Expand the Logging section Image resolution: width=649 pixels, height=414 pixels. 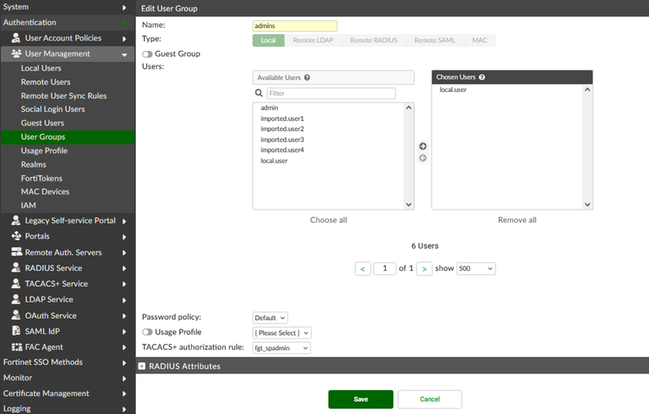click(x=67, y=409)
